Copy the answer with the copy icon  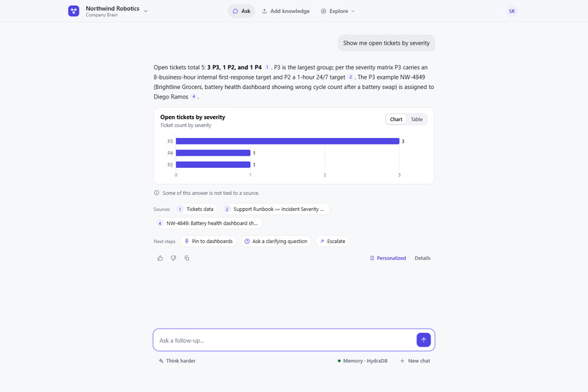pos(187,258)
